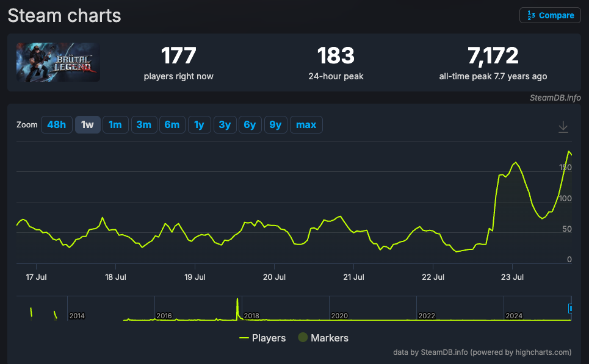
Task: Click the 2014 label in navigator
Action: click(77, 316)
